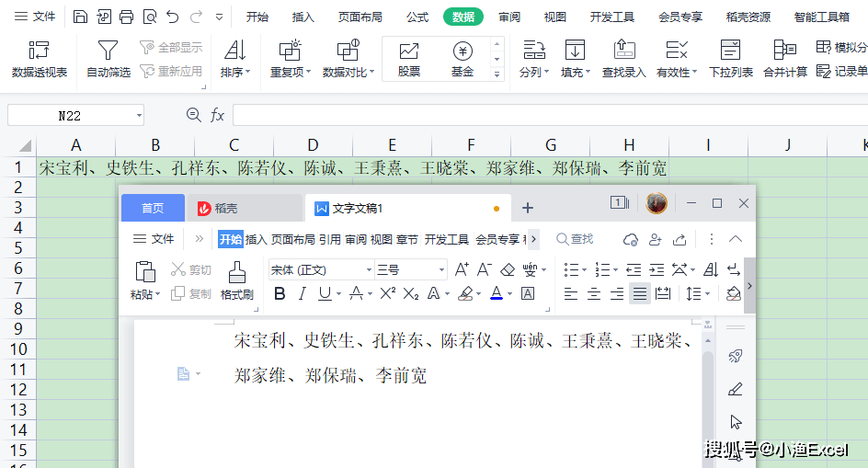Increase indent in Writer
The image size is (868, 468).
point(657,269)
